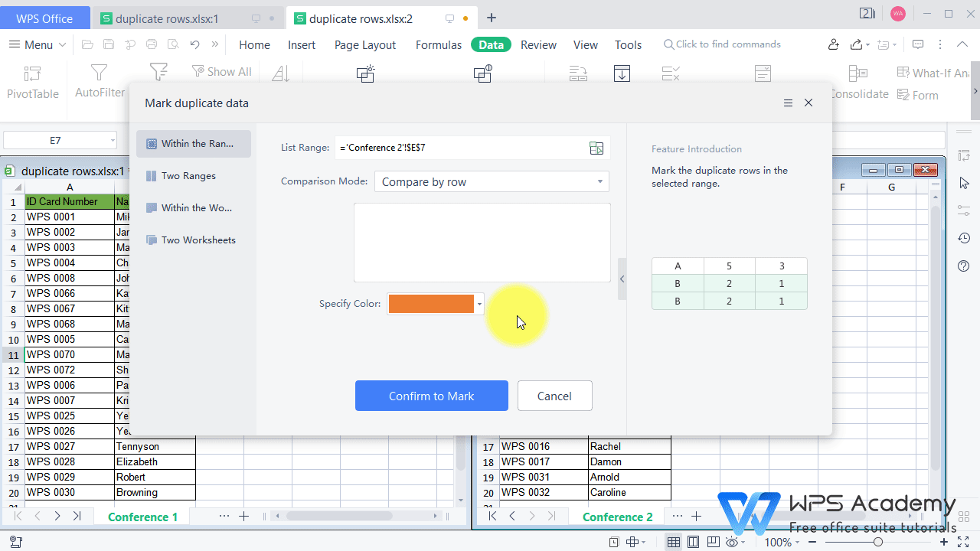980x551 pixels.
Task: Open the Conference 2 sheet tab
Action: [x=617, y=517]
